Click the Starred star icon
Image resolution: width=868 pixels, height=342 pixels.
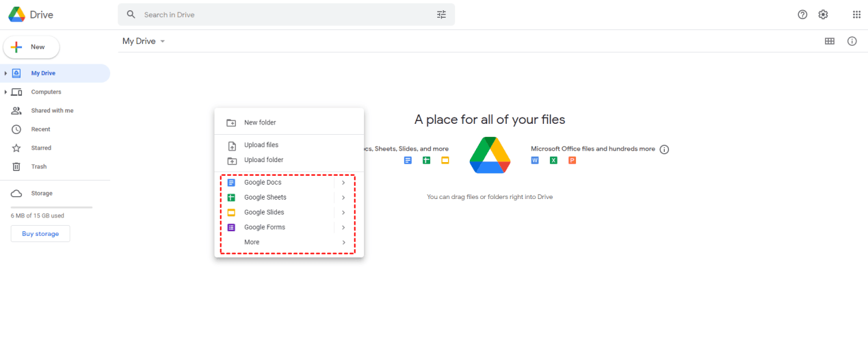(x=16, y=148)
